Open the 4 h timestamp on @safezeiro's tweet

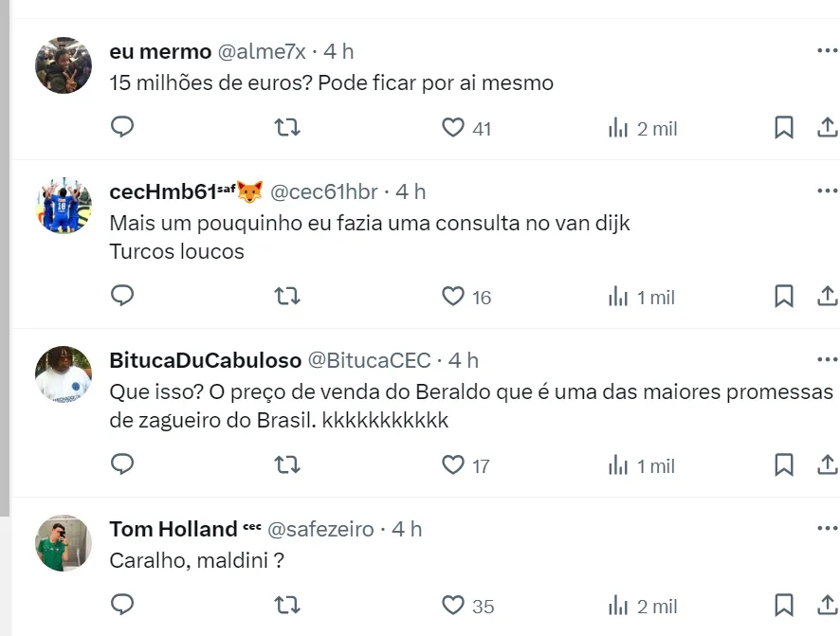(407, 529)
